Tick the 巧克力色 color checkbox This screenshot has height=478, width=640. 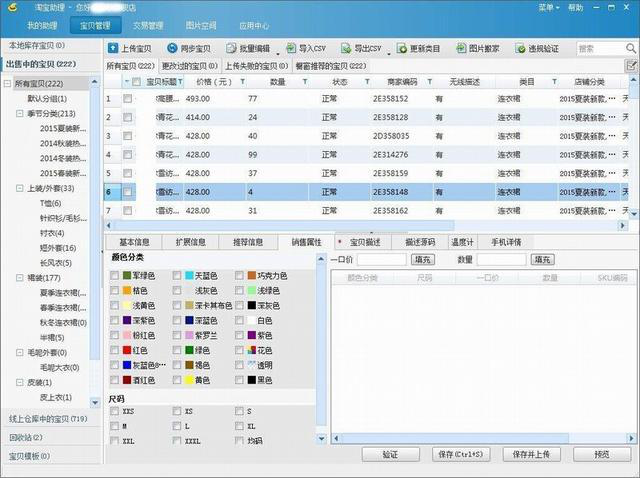click(x=240, y=275)
